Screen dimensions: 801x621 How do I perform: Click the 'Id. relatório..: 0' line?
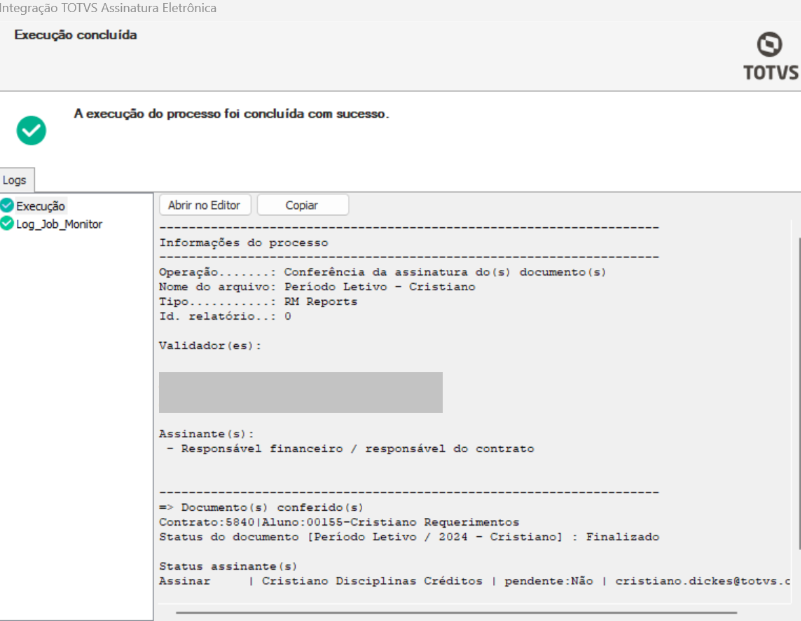point(225,317)
